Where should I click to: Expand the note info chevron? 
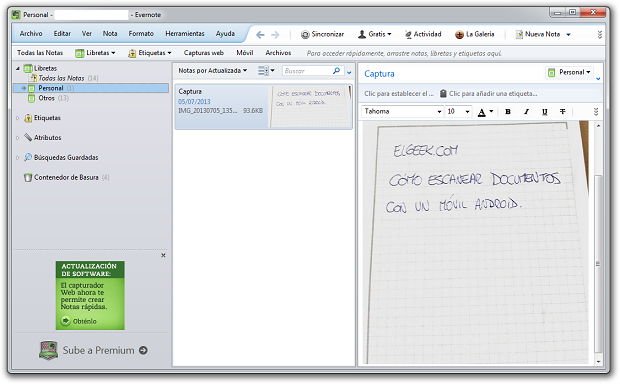pyautogui.click(x=598, y=79)
